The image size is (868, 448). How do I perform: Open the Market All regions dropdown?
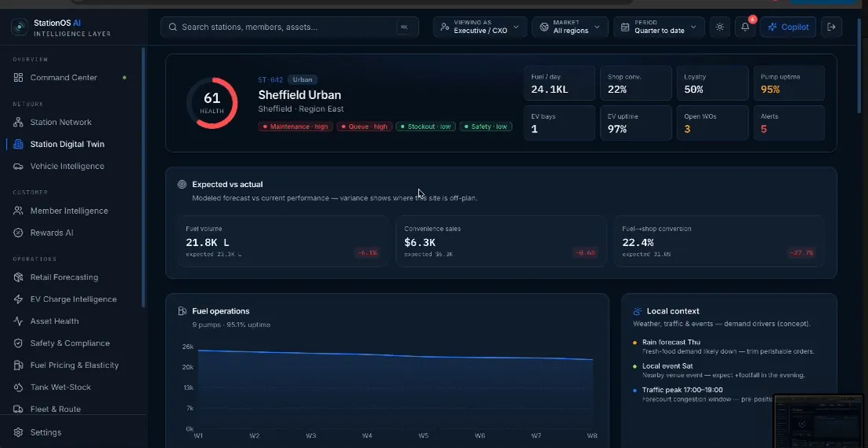click(x=570, y=27)
